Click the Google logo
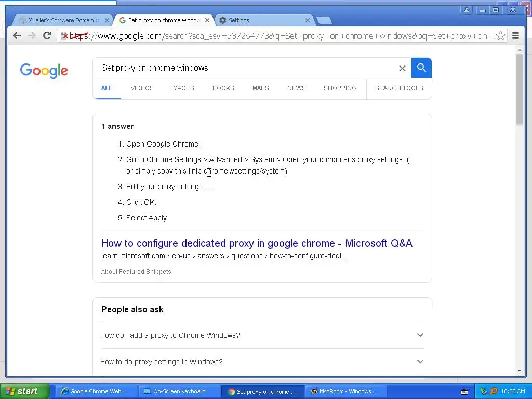532x399 pixels. coord(44,71)
